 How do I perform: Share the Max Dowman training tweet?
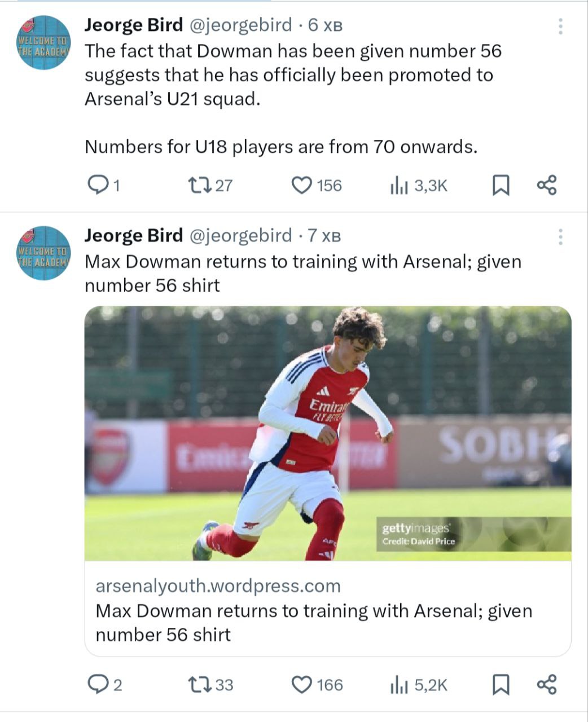[x=546, y=684]
